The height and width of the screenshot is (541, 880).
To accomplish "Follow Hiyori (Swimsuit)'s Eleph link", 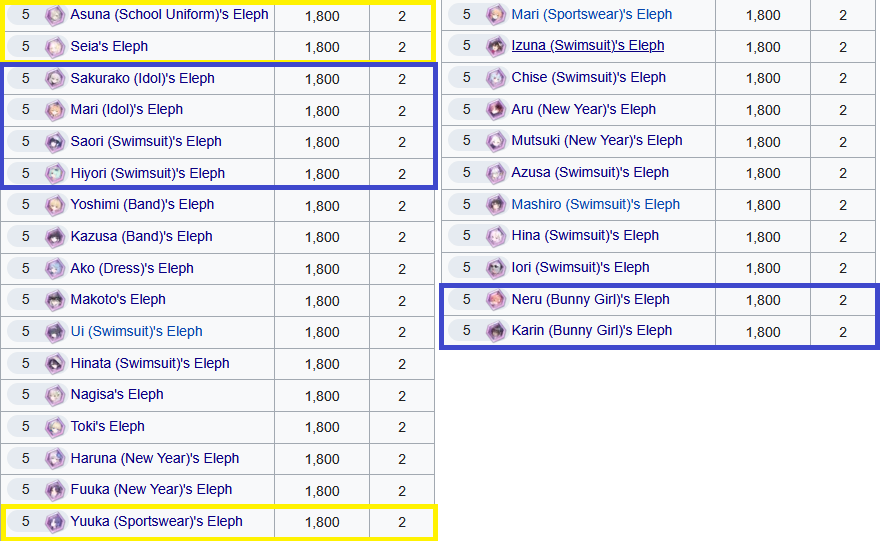I will click(x=148, y=173).
